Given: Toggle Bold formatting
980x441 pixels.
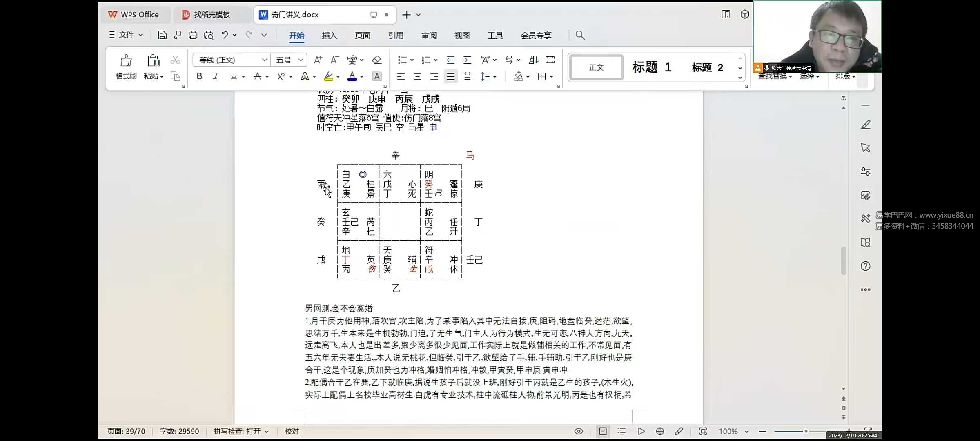Looking at the screenshot, I should (199, 76).
